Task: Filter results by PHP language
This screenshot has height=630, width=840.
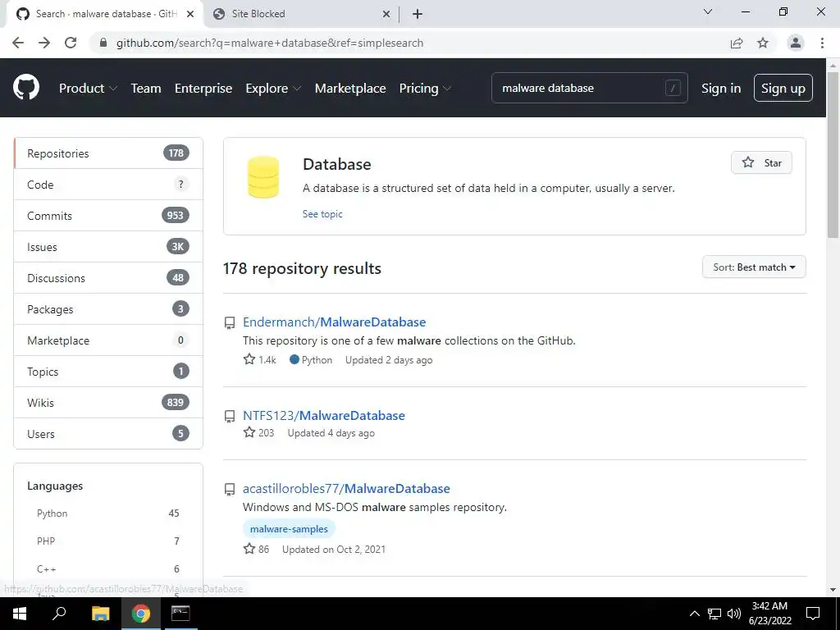Action: pyautogui.click(x=108, y=541)
